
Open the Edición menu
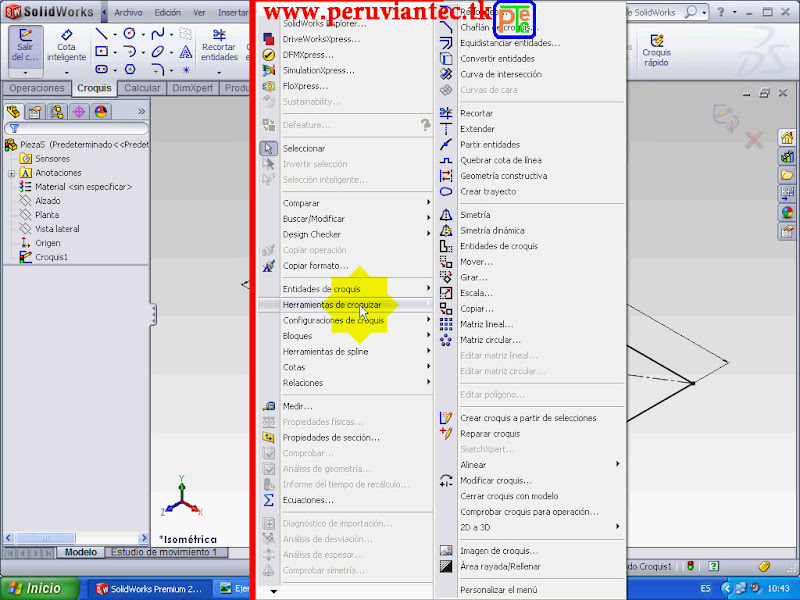point(167,12)
